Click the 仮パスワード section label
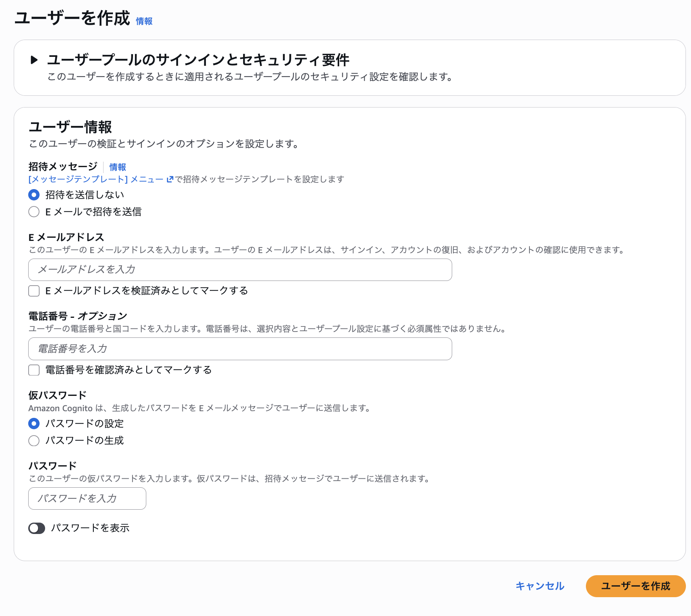This screenshot has height=616, width=691. click(57, 395)
